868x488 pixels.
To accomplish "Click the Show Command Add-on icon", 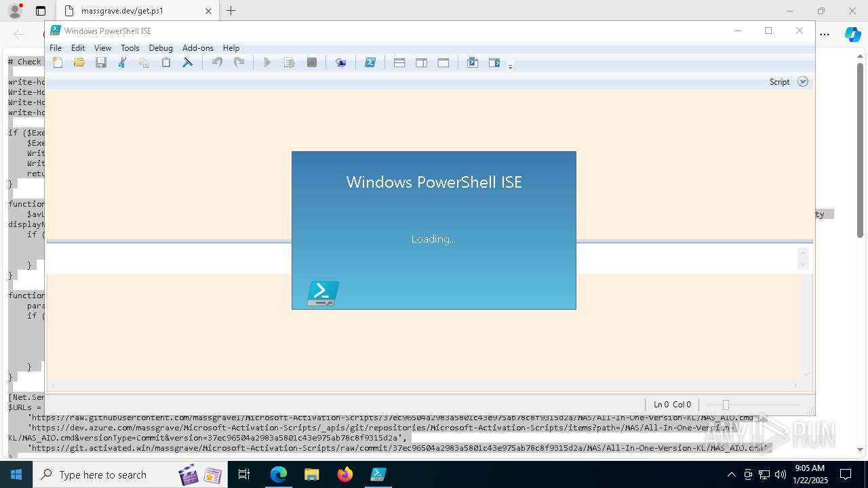I will coord(494,63).
